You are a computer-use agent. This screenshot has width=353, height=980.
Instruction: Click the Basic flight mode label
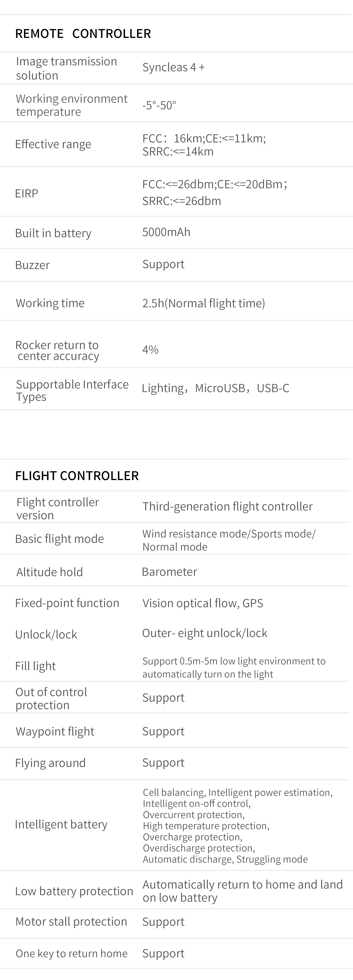pyautogui.click(x=59, y=539)
